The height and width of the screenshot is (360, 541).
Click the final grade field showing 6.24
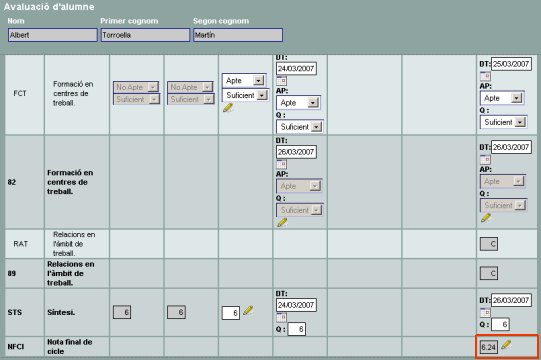click(x=489, y=347)
